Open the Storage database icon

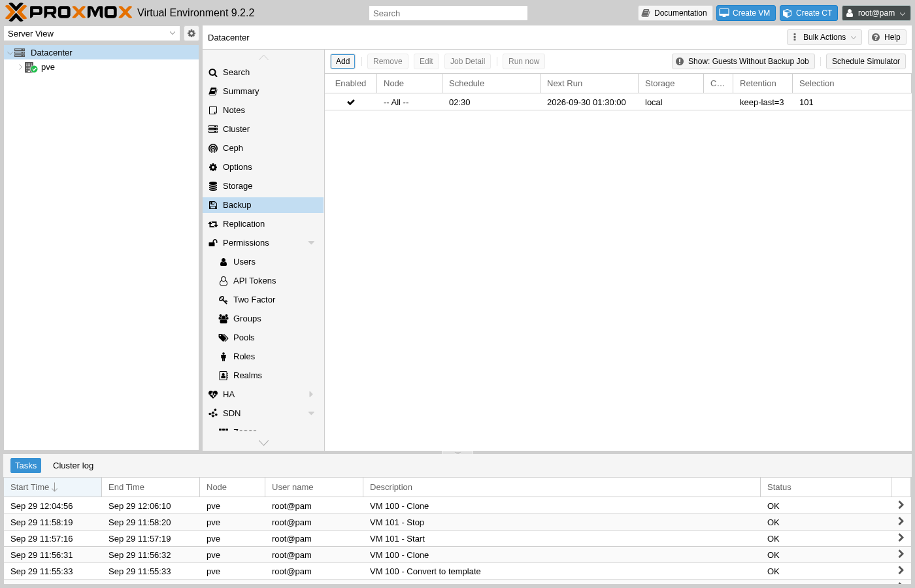tap(213, 186)
